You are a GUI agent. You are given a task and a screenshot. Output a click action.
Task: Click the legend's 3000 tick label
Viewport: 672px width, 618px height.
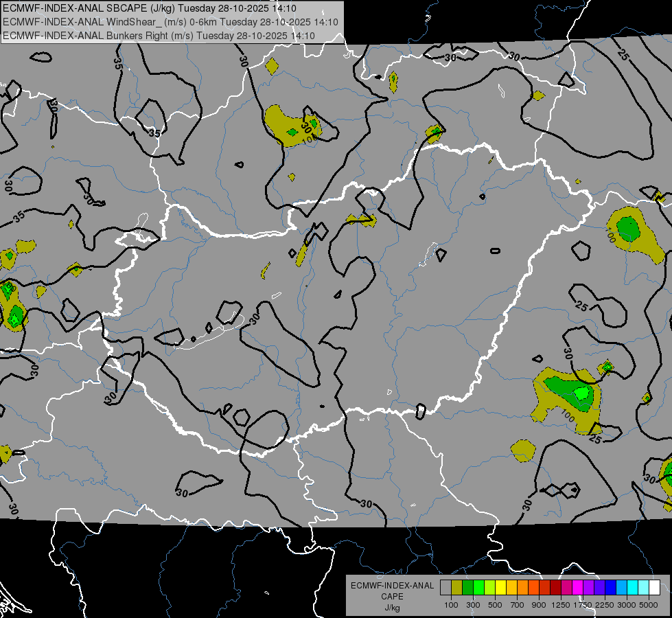627,605
